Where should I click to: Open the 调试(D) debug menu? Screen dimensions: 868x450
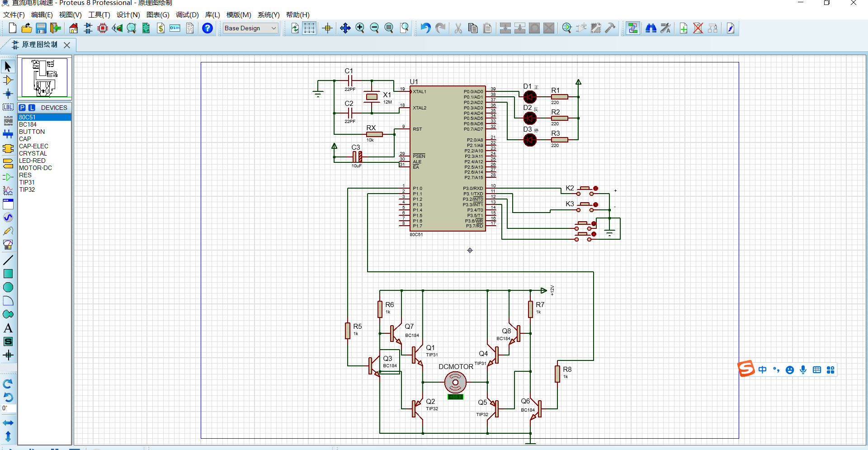click(x=187, y=15)
